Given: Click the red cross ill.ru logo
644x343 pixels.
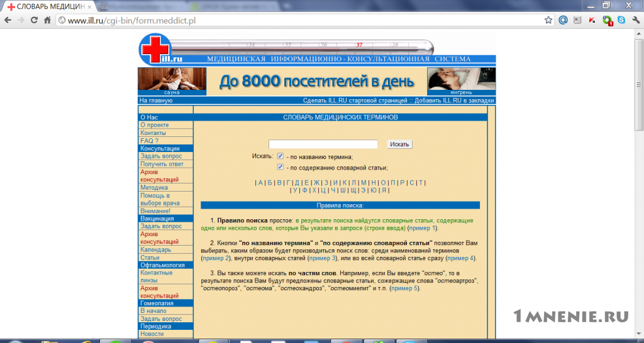Looking at the screenshot, I should 155,50.
